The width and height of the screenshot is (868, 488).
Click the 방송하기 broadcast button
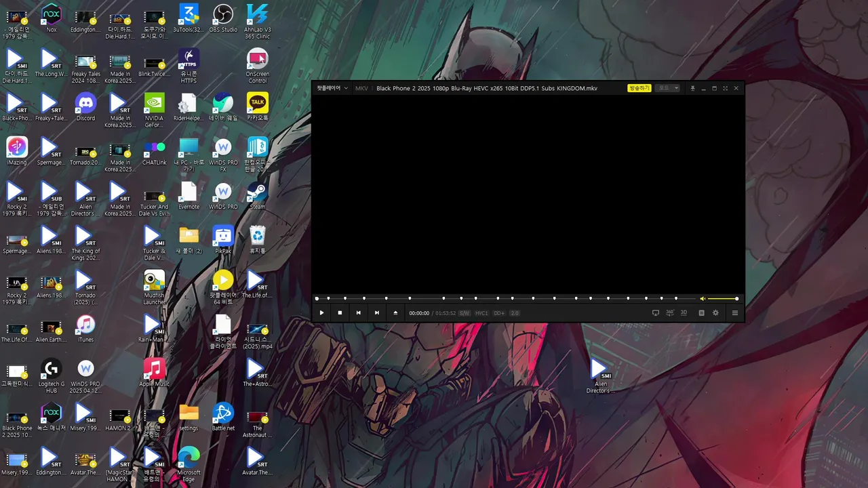[639, 88]
